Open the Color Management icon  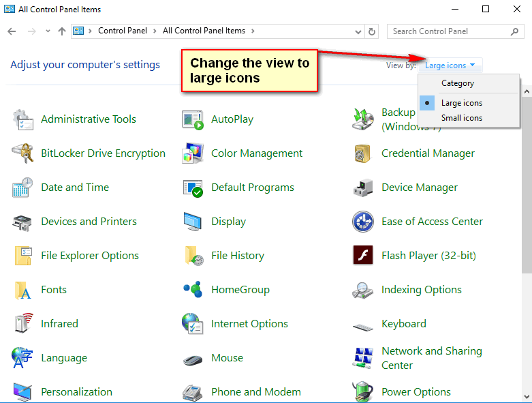(x=192, y=153)
